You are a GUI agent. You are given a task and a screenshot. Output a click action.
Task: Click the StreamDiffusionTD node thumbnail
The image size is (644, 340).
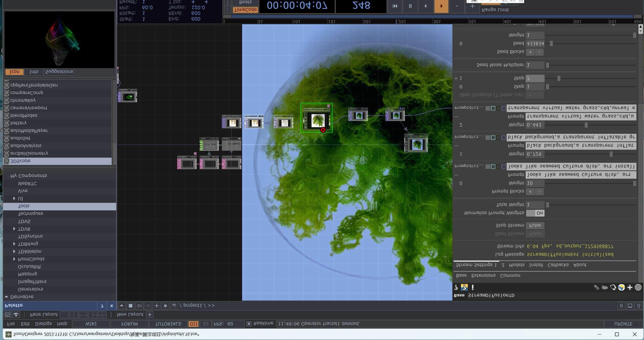(318, 120)
